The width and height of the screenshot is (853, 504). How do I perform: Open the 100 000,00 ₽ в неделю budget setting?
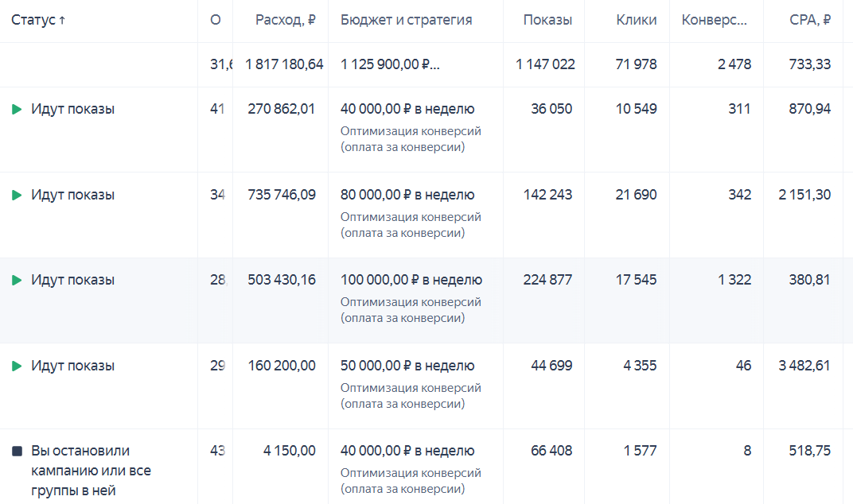coord(411,281)
